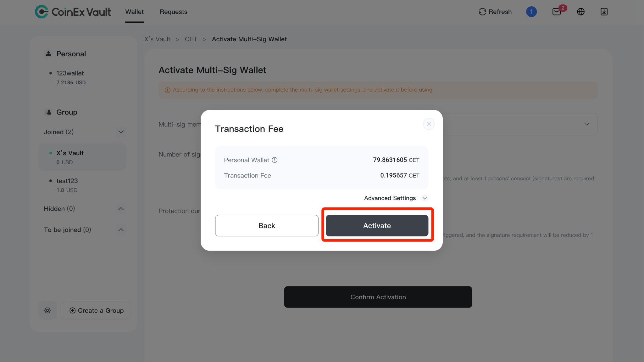Expand the To be joined (0) section
Image resolution: width=644 pixels, height=362 pixels.
tap(121, 230)
